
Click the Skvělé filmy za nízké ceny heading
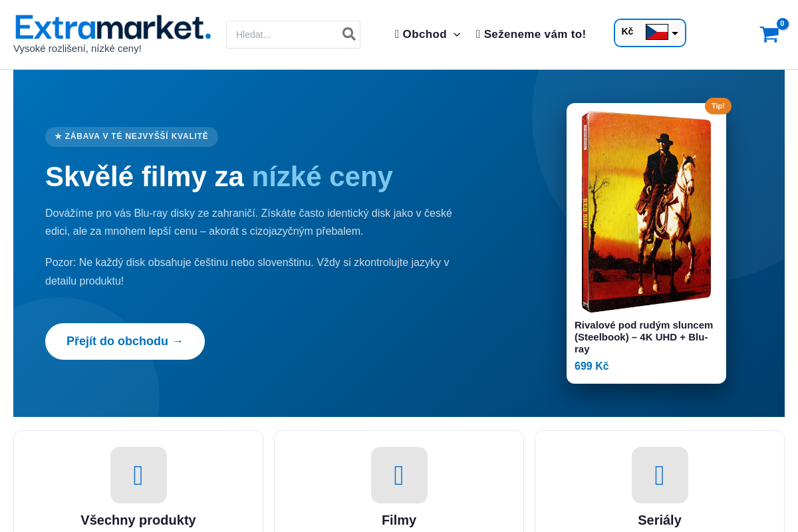tap(219, 176)
